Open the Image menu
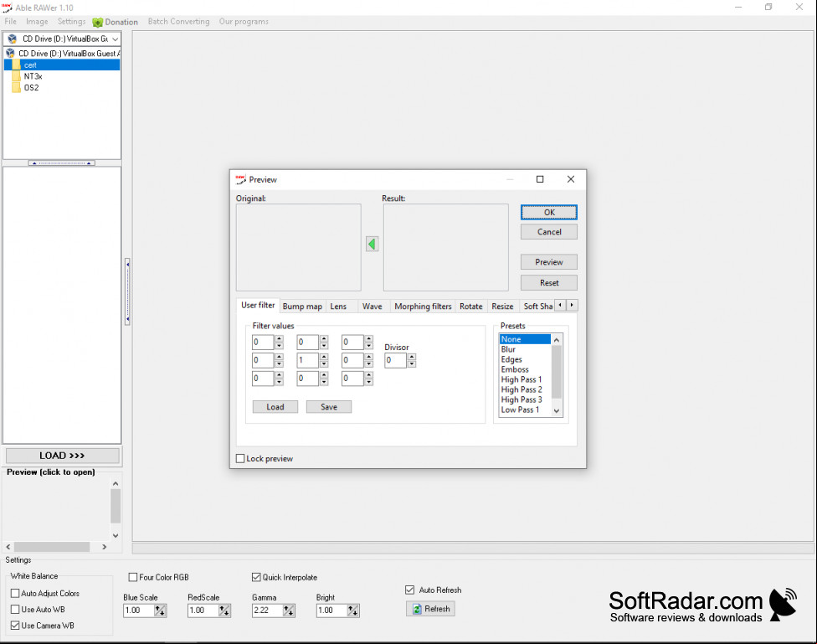 point(37,22)
